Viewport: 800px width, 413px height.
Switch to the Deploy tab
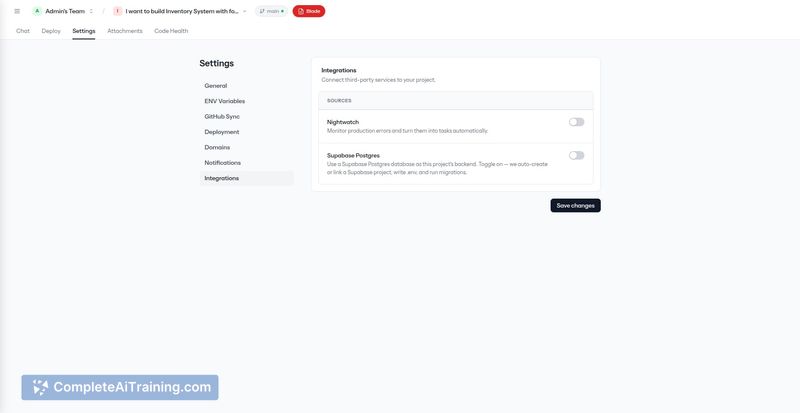pyautogui.click(x=51, y=31)
